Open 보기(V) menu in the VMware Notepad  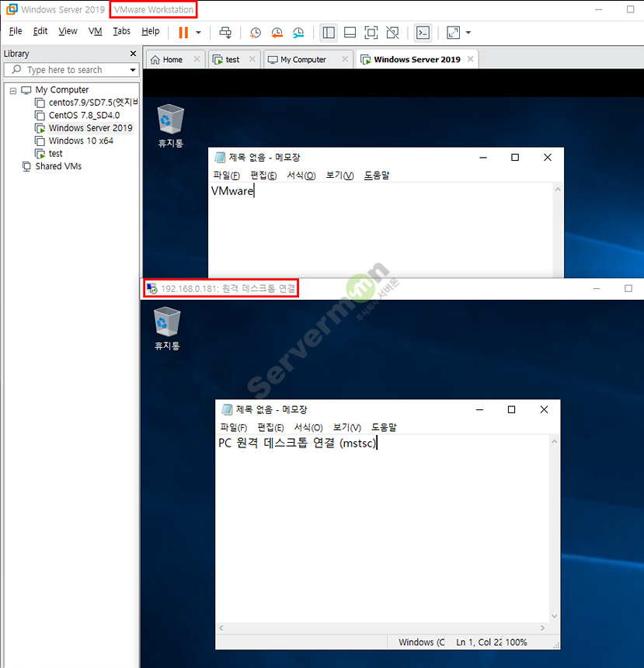339,176
